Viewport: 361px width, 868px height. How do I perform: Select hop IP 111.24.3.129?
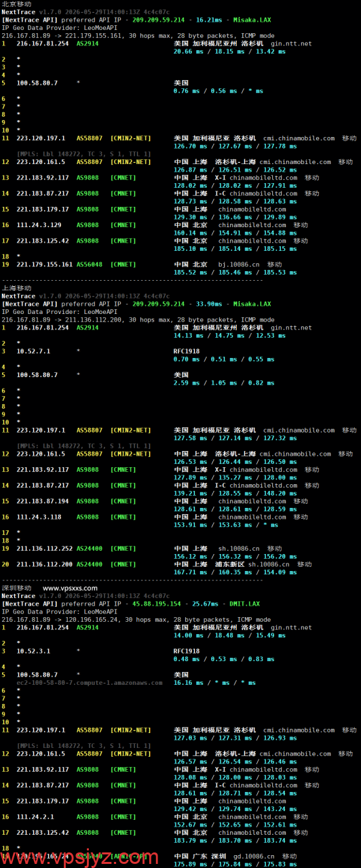click(39, 225)
